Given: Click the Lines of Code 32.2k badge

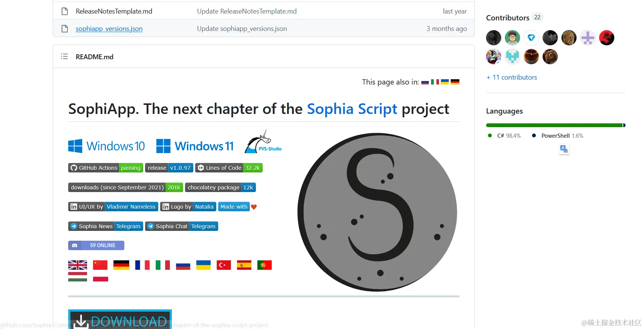Looking at the screenshot, I should coord(229,168).
